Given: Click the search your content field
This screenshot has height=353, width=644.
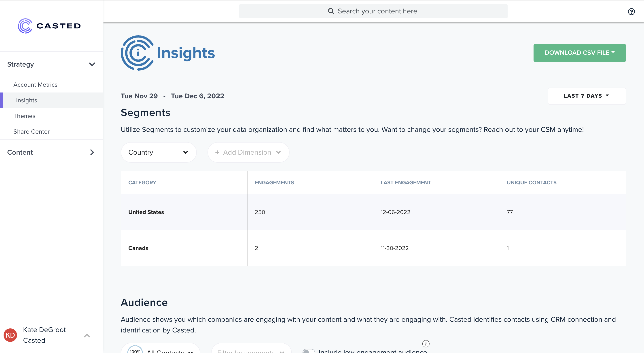Looking at the screenshot, I should coord(373,11).
